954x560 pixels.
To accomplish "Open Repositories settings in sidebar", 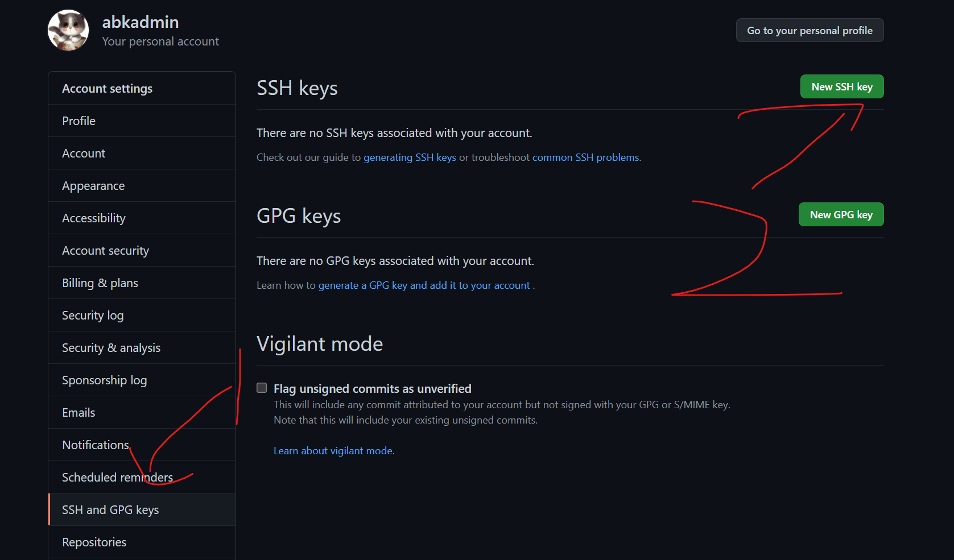I will pos(142,542).
